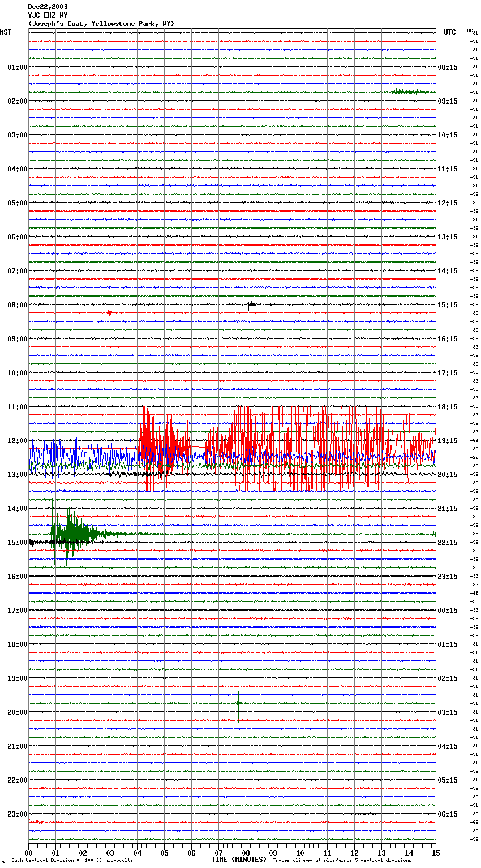
Task: Click the TIME (MINUTES) axis title
Action: (239, 860)
